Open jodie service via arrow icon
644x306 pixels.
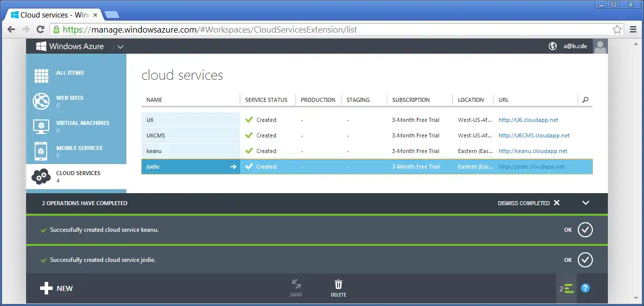click(233, 167)
